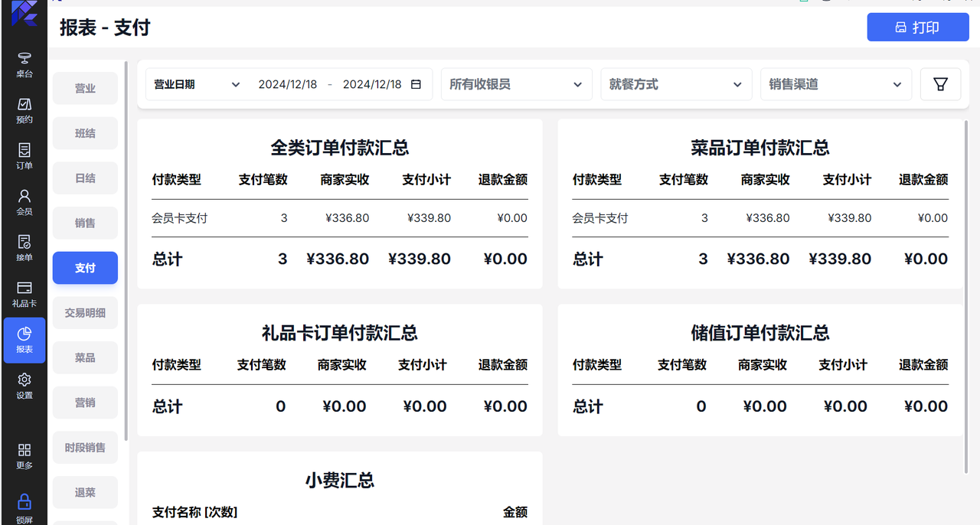Click the 全类订单付款汇总 heading
The image size is (980, 525).
pyautogui.click(x=340, y=148)
